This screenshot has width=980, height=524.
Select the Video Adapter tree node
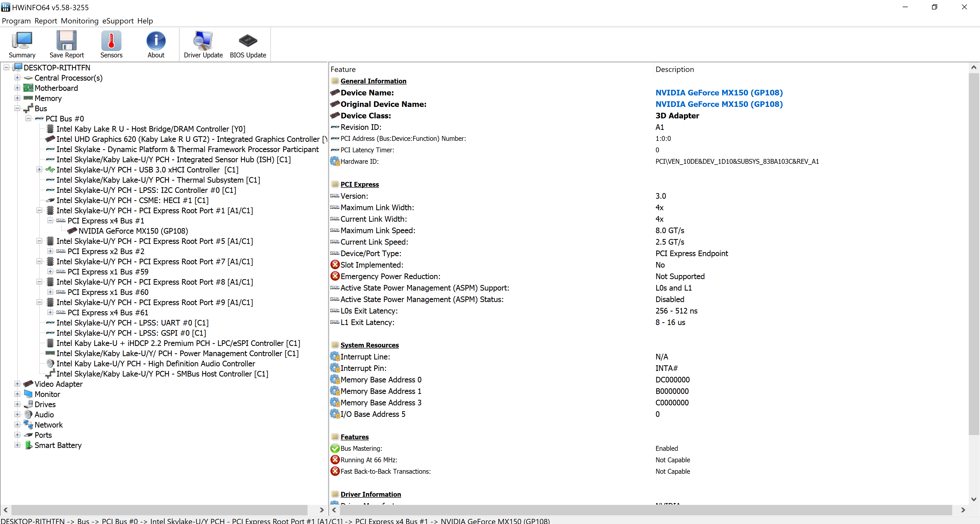point(59,384)
